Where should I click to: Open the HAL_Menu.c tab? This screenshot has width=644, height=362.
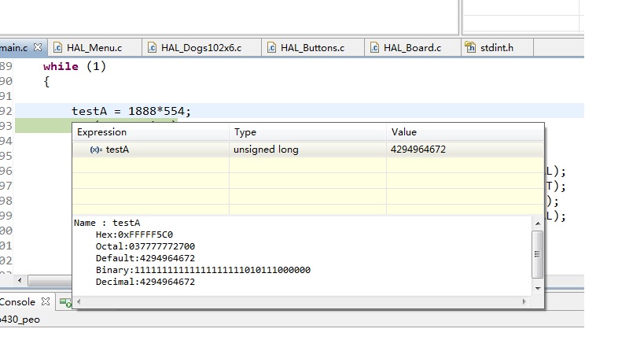(x=94, y=48)
